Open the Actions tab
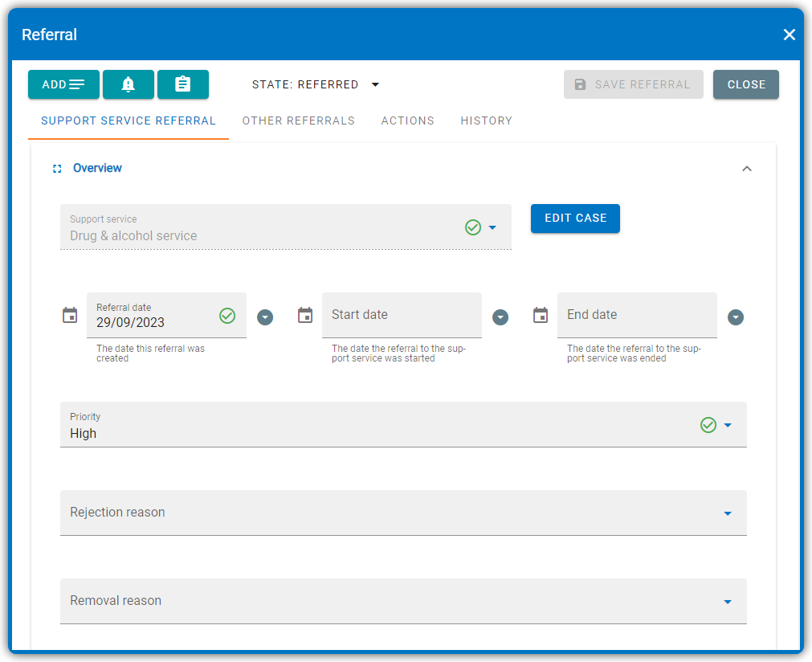 [407, 121]
